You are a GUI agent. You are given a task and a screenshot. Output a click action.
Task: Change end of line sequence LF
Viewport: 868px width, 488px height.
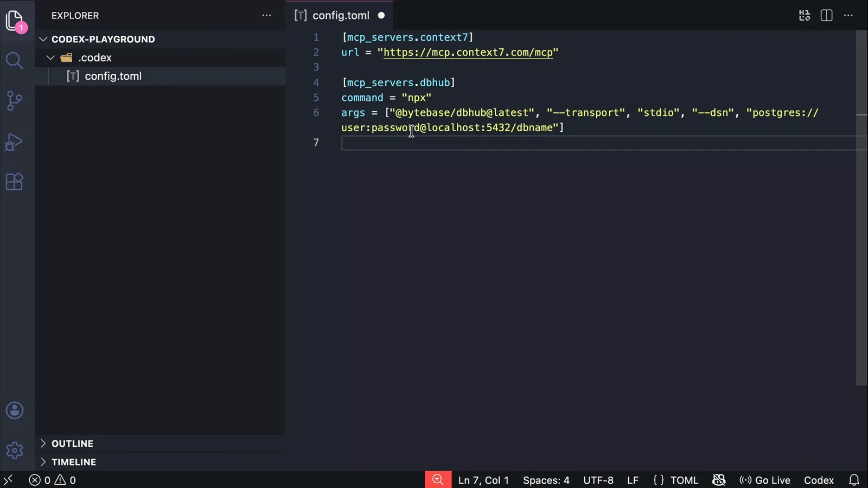coord(633,480)
